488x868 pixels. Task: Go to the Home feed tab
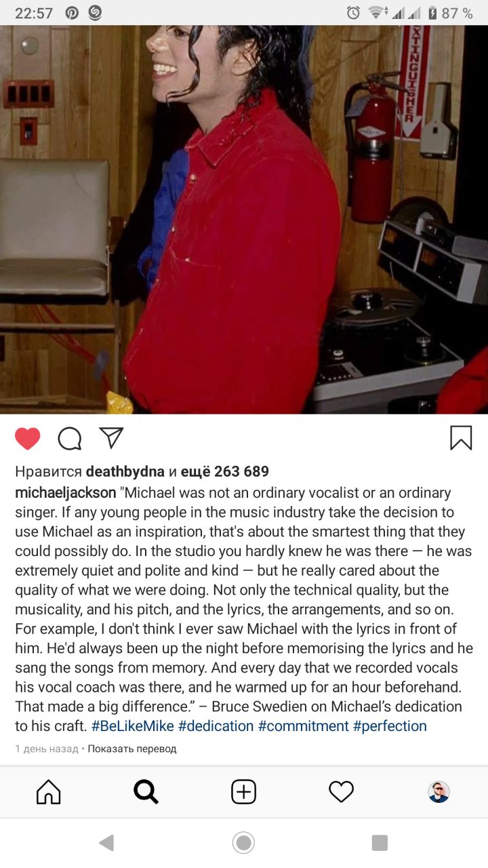(x=49, y=791)
